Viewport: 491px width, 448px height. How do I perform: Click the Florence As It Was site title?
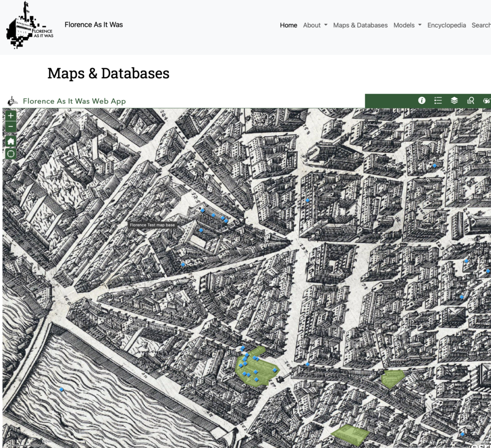click(94, 25)
